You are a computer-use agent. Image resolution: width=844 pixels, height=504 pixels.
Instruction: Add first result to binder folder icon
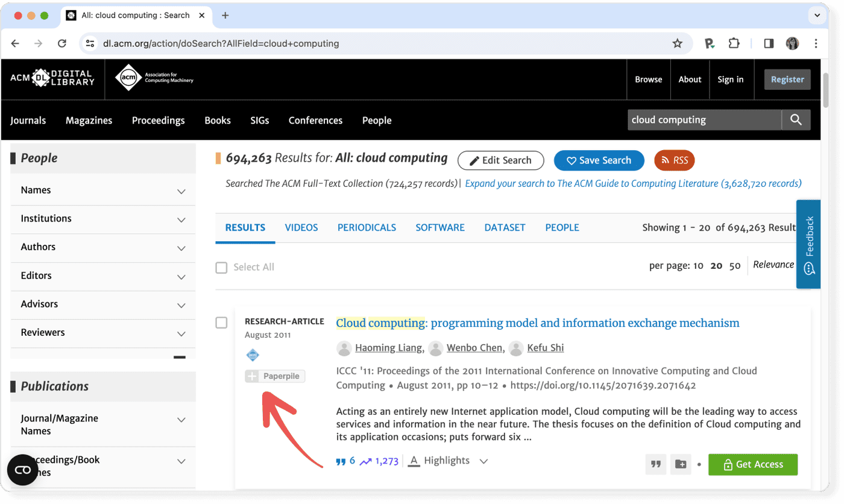[681, 464]
